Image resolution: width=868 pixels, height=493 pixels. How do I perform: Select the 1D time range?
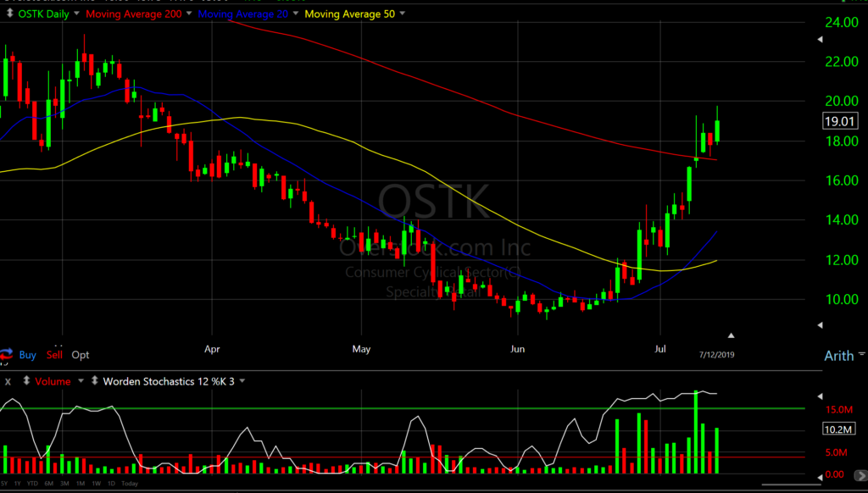(111, 484)
